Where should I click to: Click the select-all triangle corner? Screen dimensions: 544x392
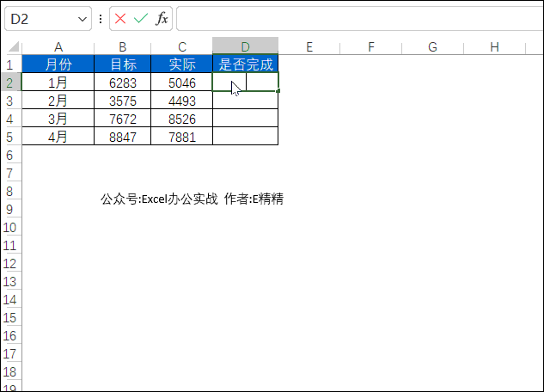13,46
